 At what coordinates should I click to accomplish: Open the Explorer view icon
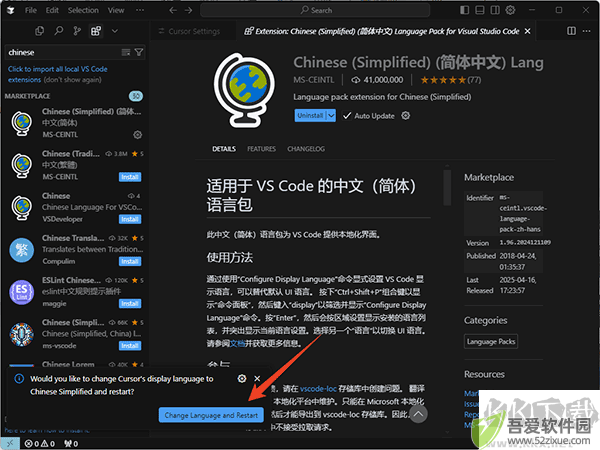pos(39,31)
